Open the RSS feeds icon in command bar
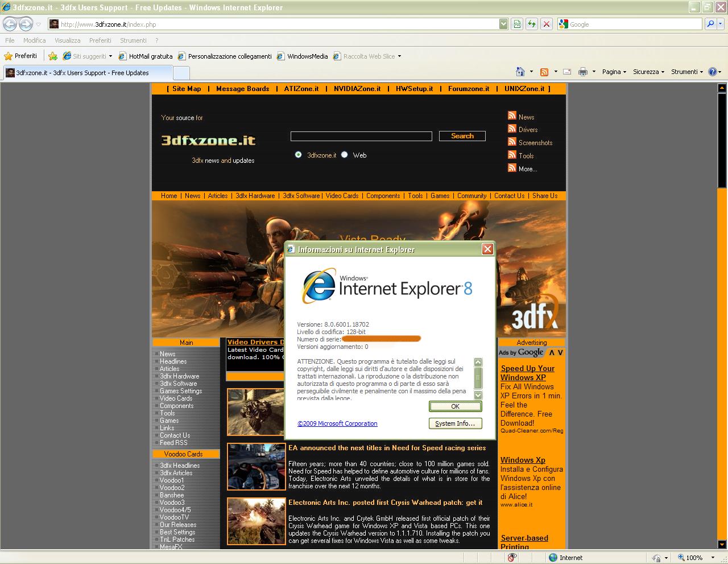 click(544, 72)
